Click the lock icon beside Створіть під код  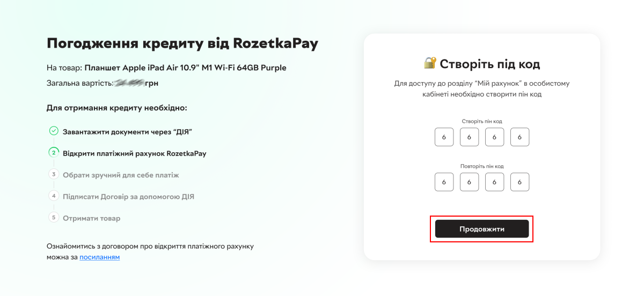430,63
